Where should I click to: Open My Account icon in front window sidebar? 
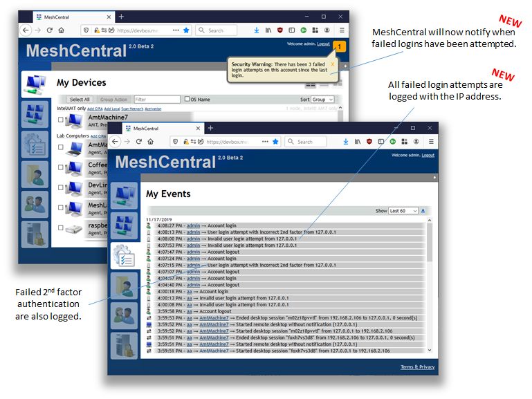point(124,225)
